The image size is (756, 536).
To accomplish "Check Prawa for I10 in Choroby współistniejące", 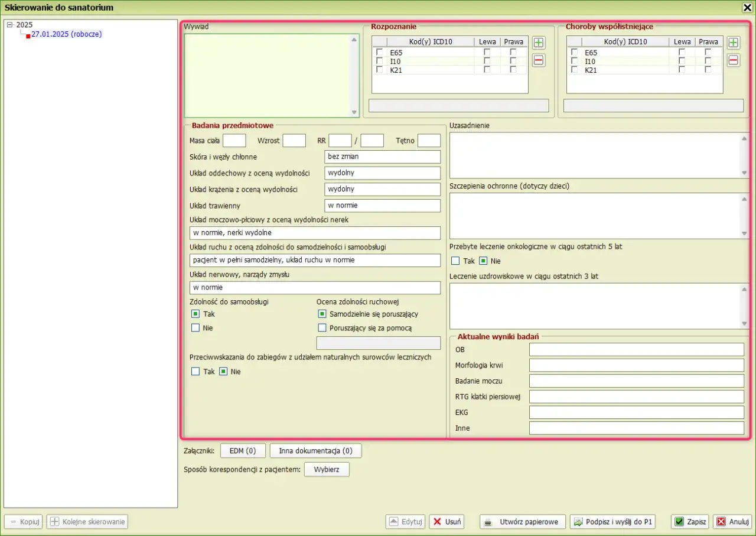I will (x=708, y=61).
